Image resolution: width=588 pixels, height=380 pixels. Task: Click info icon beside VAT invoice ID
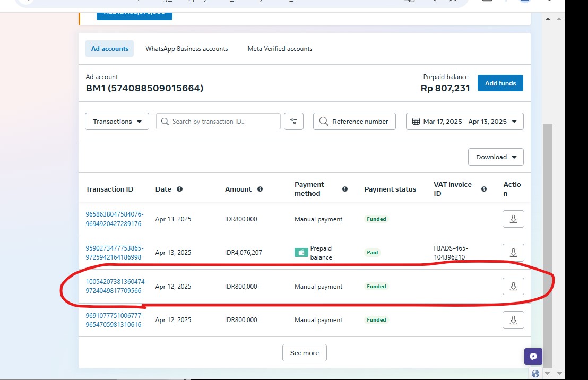click(x=484, y=189)
